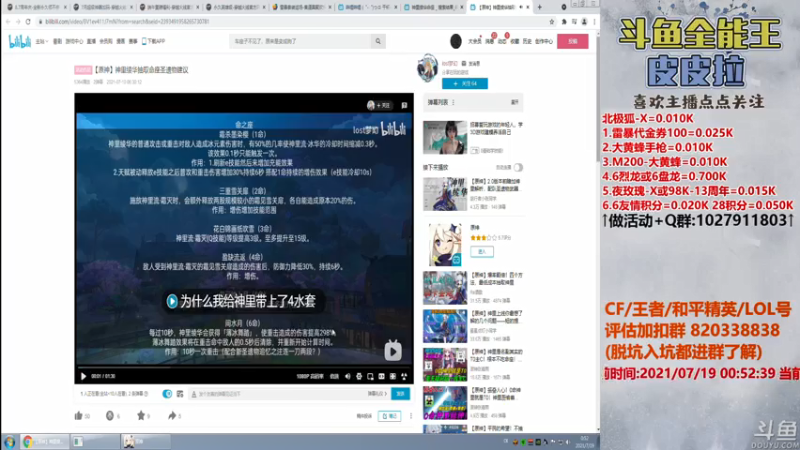Viewport: 800px width, 450px height.
Task: Open browser extensions puzzle icon
Action: (564, 21)
